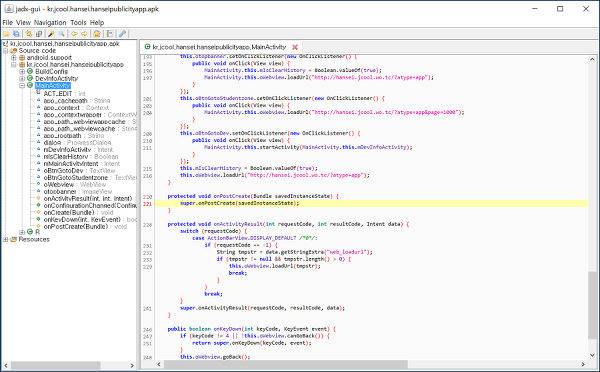Viewport: 600px width, 372px height.
Task: Open Preferences wrench icon
Action: click(122, 34)
